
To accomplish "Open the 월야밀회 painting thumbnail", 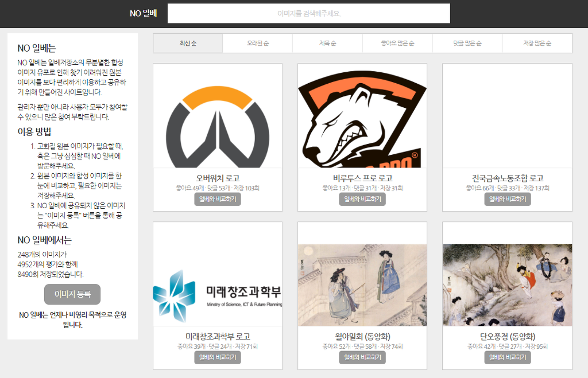I will point(362,285).
